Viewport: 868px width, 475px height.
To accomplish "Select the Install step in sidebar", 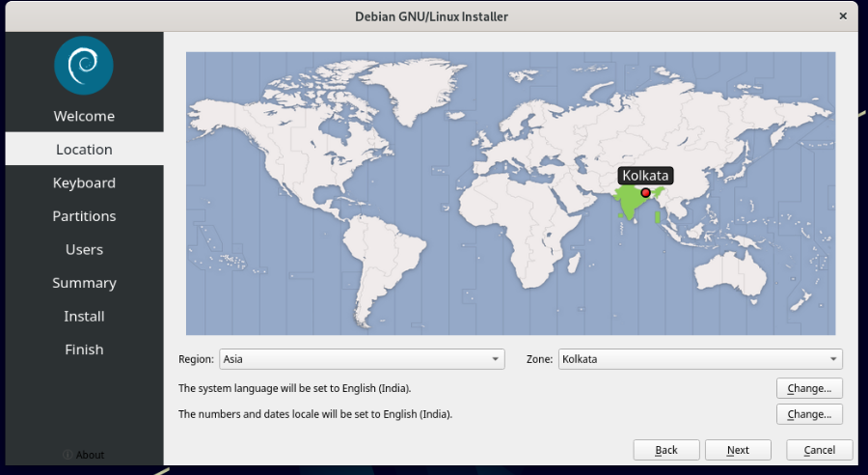I will point(84,316).
